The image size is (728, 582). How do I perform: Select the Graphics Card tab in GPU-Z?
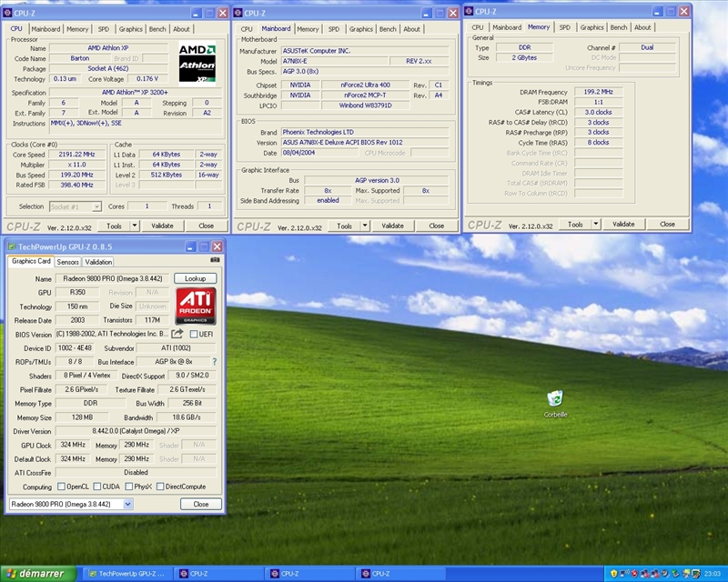(31, 261)
